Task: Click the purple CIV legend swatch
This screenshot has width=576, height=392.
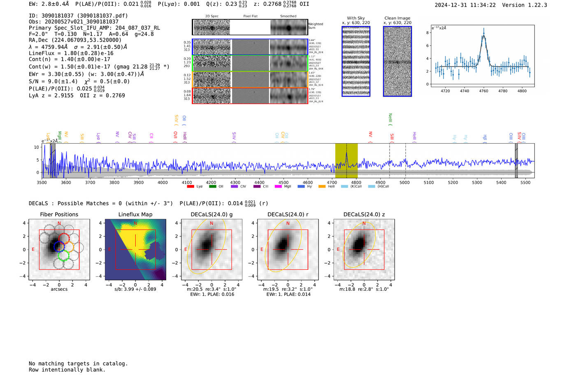Action: [x=235, y=186]
